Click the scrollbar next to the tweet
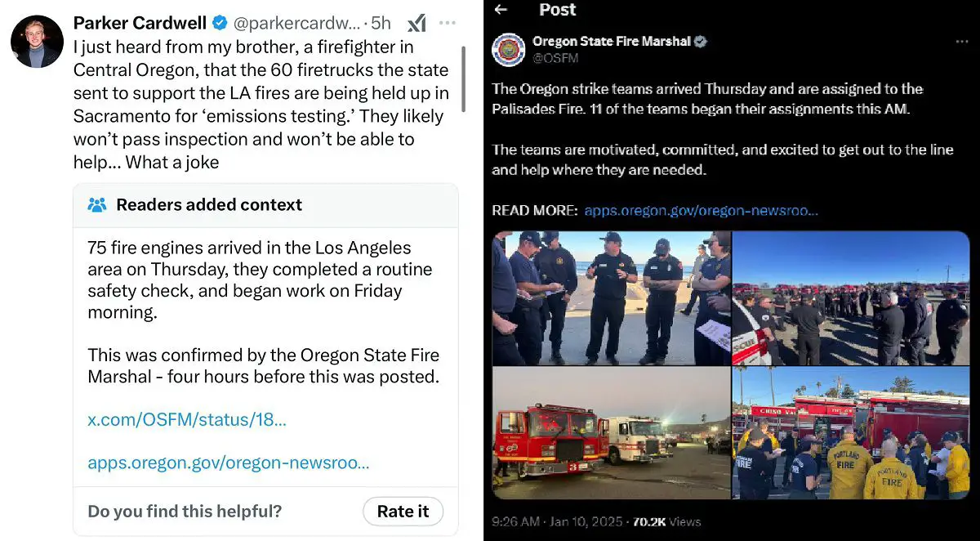 pyautogui.click(x=464, y=78)
